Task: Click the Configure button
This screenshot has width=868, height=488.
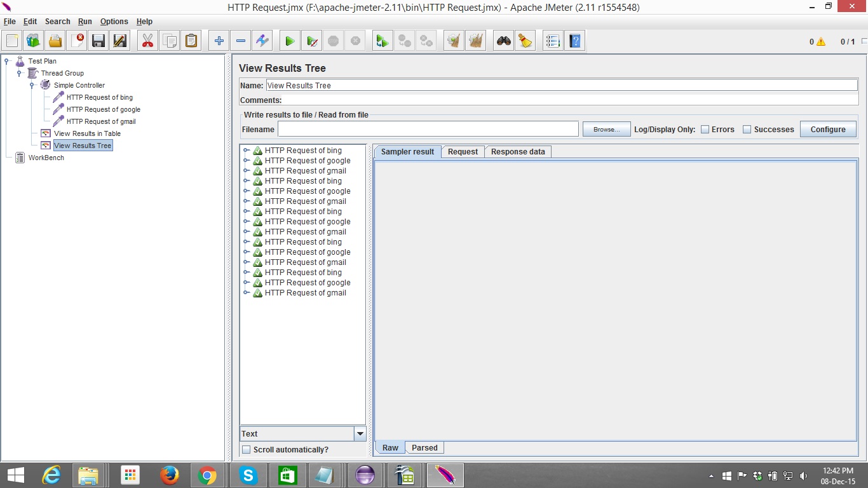Action: [828, 130]
